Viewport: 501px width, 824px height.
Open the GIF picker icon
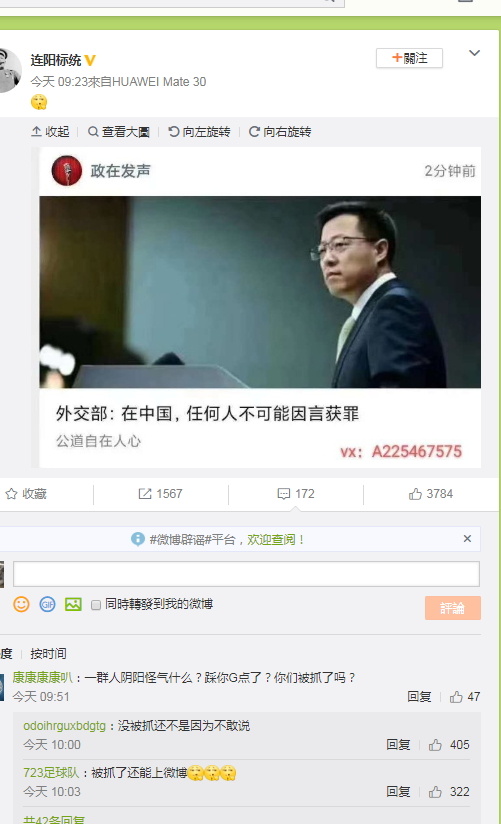click(47, 604)
